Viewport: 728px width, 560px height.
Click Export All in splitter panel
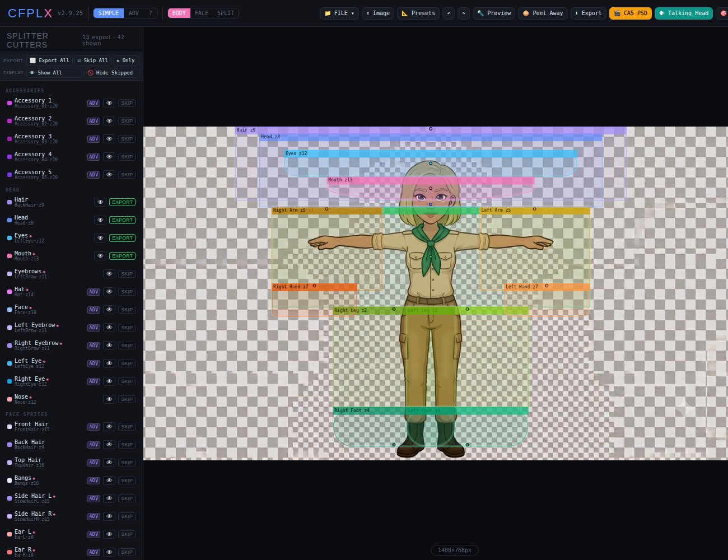point(49,60)
